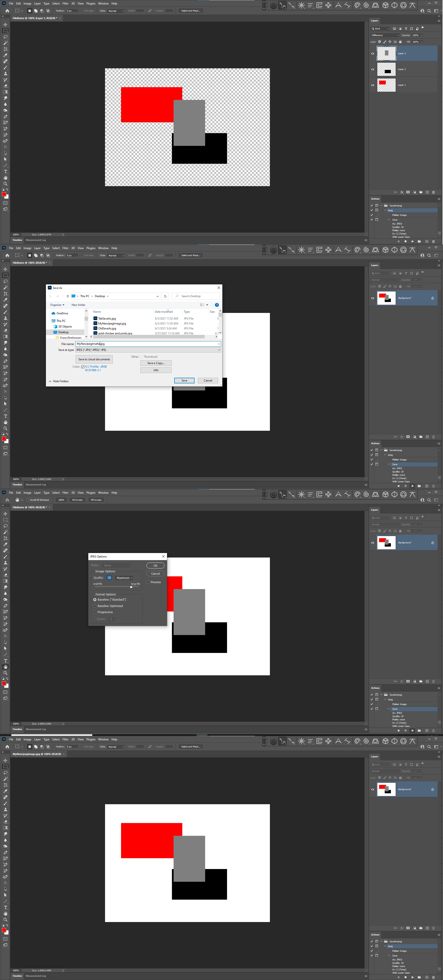Open the File name history dropdown arrow
443x980 pixels.
(219, 344)
